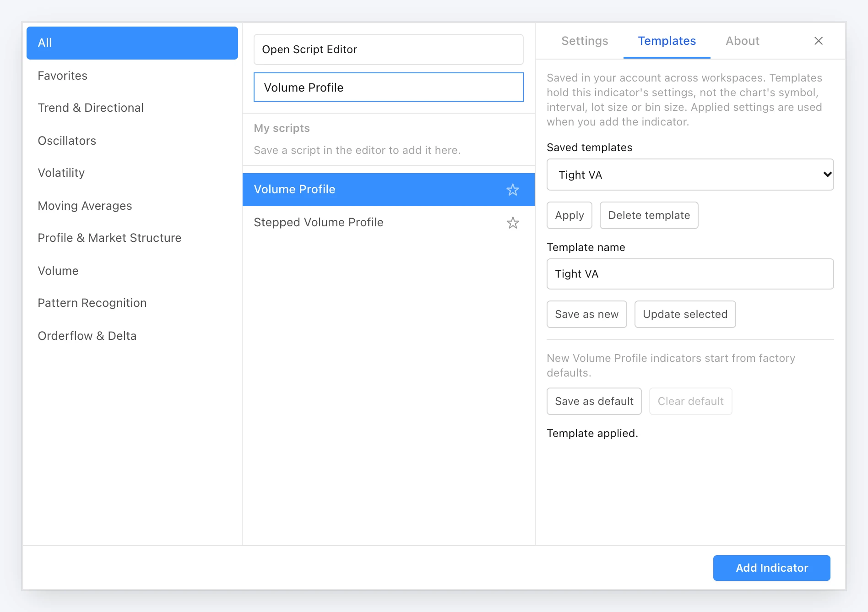Select Trend & Directional category
The height and width of the screenshot is (612, 868).
pos(132,108)
